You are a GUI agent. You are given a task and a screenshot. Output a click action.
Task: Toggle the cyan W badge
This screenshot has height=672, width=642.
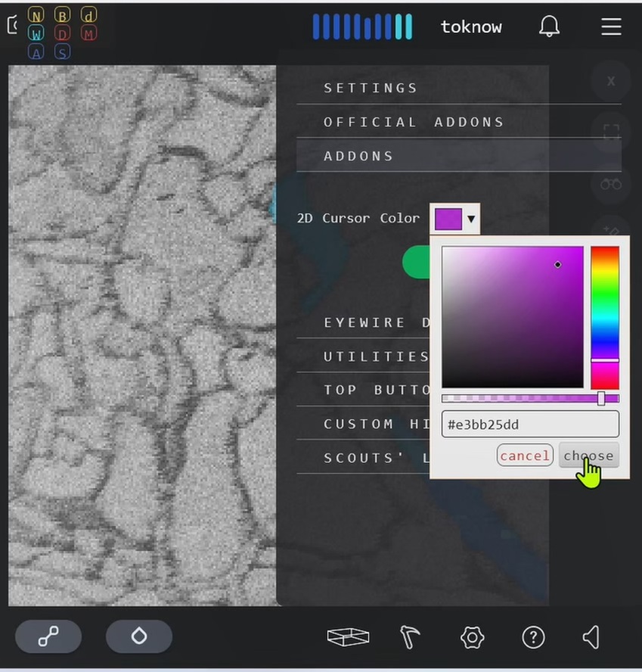(x=36, y=33)
